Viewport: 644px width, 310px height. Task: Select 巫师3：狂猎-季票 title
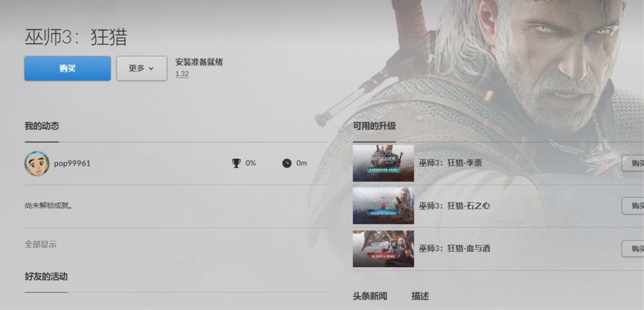pyautogui.click(x=451, y=163)
